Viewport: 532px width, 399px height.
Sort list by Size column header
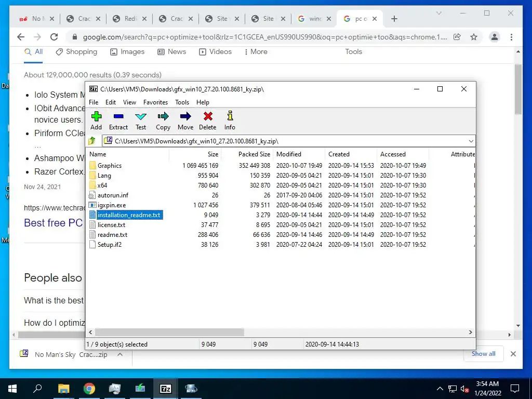195,154
